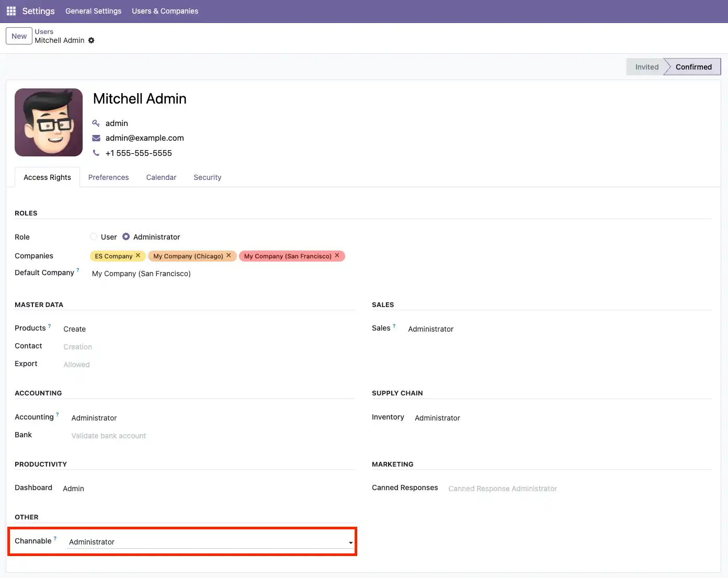Screen dimensions: 728x578
Task: Open the Users breadcrumb link
Action: [43, 31]
